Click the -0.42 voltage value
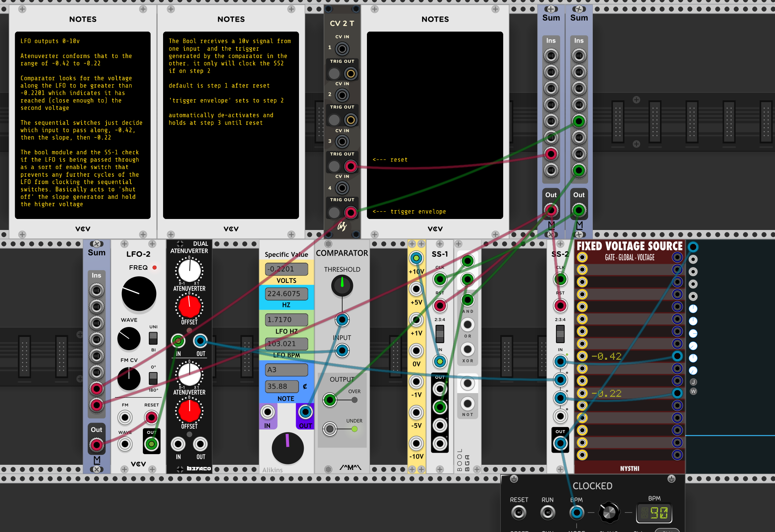 tap(606, 356)
